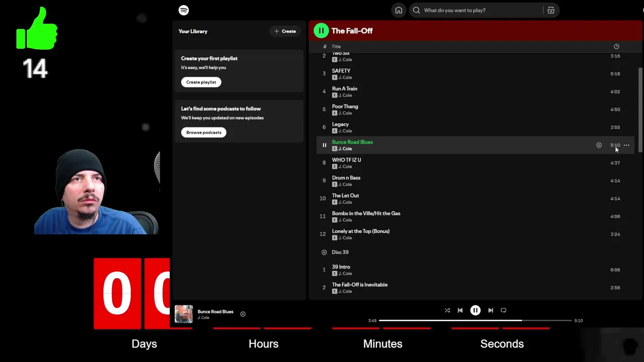Pause playback in bottom player
Image resolution: width=644 pixels, height=362 pixels.
click(475, 310)
